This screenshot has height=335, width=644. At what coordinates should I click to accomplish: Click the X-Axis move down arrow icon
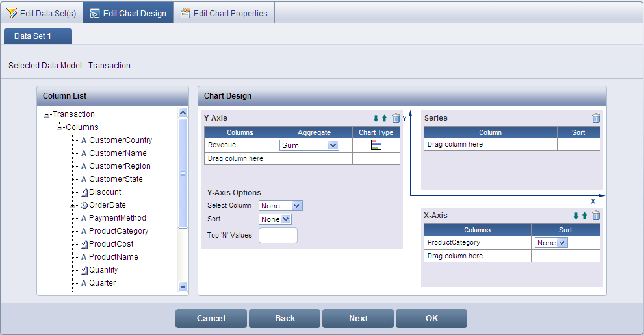[x=576, y=216]
